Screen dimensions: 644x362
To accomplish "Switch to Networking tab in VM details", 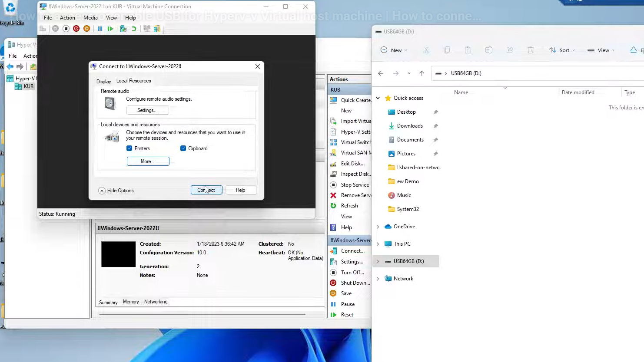I will tap(156, 302).
